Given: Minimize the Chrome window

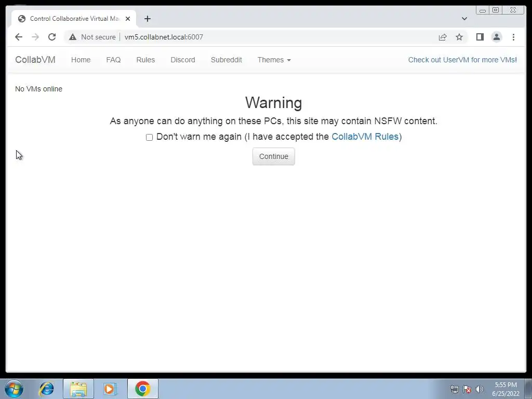Looking at the screenshot, I should (483, 10).
